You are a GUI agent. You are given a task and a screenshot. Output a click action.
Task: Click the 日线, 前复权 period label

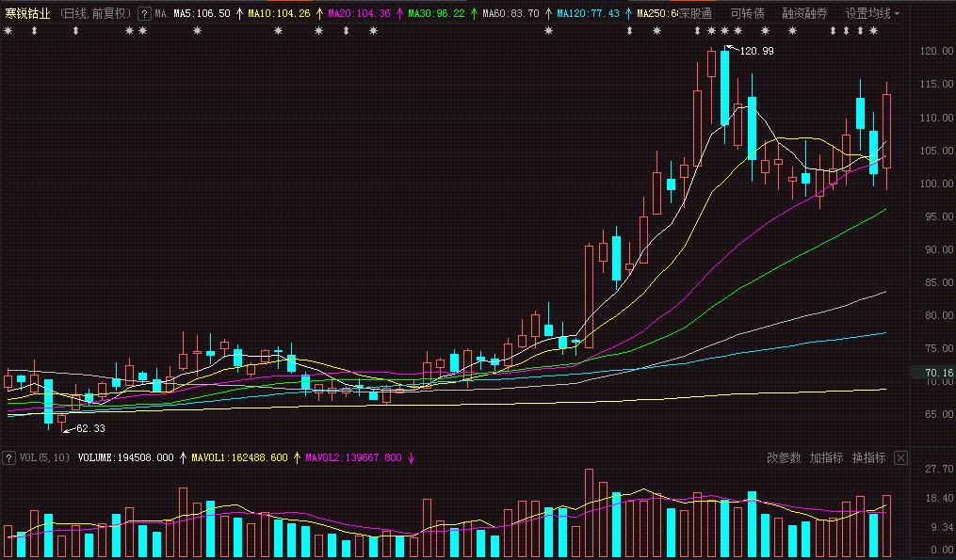pos(96,13)
